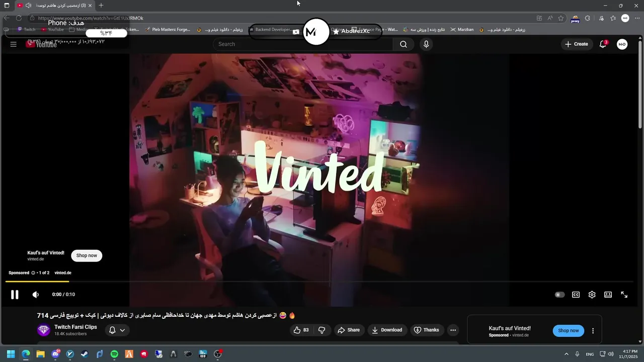Click the ENG language indicator
This screenshot has height=362, width=644.
coord(590,354)
